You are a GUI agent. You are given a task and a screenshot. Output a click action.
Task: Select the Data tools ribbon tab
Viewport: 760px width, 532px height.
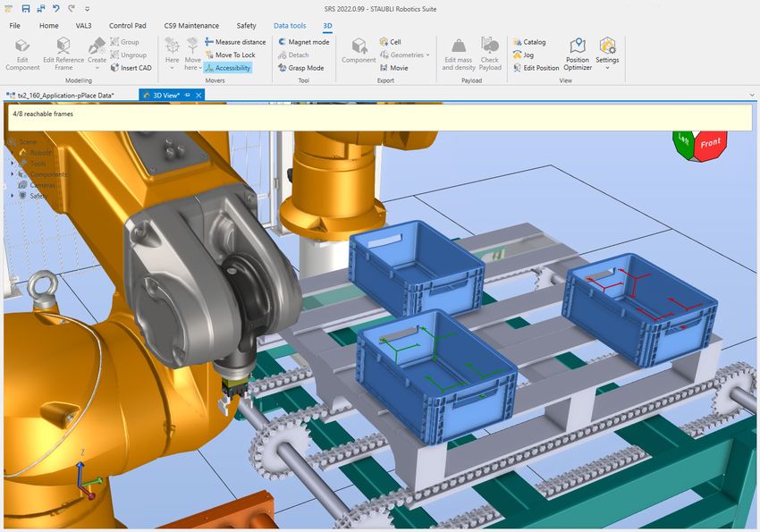[x=290, y=26]
